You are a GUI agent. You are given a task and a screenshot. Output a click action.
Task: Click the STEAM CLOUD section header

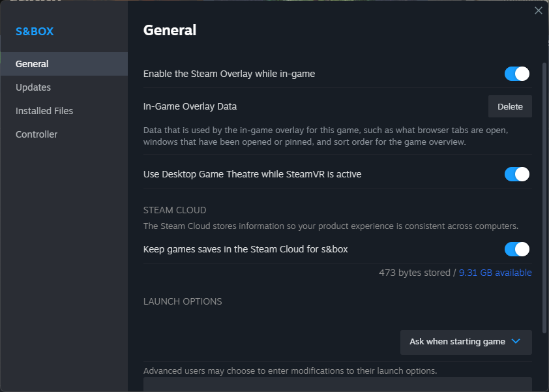coord(175,210)
